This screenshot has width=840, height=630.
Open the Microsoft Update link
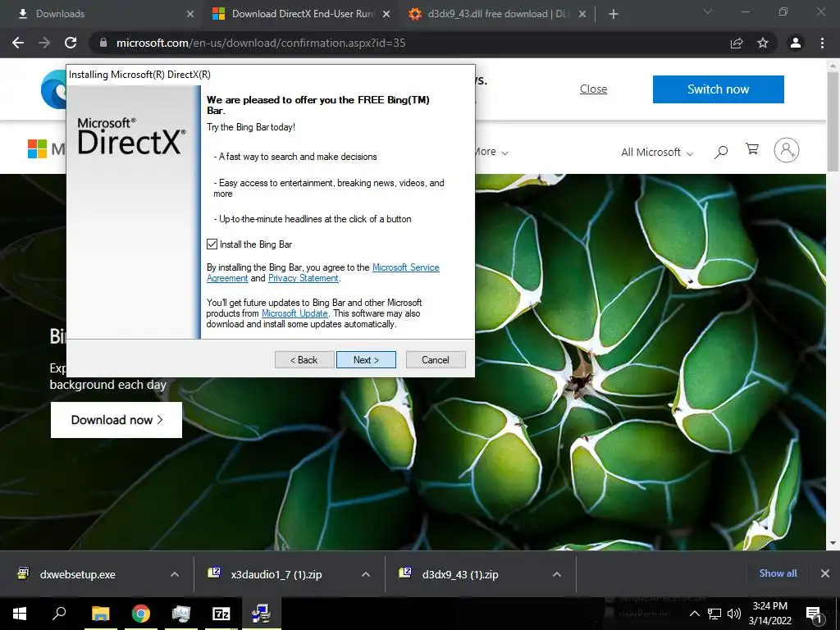click(294, 313)
